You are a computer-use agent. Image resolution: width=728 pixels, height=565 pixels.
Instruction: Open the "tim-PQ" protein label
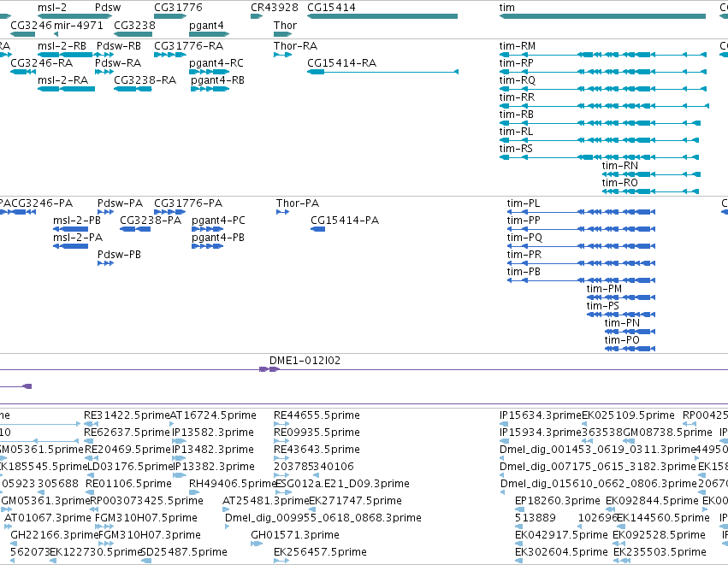(x=524, y=238)
